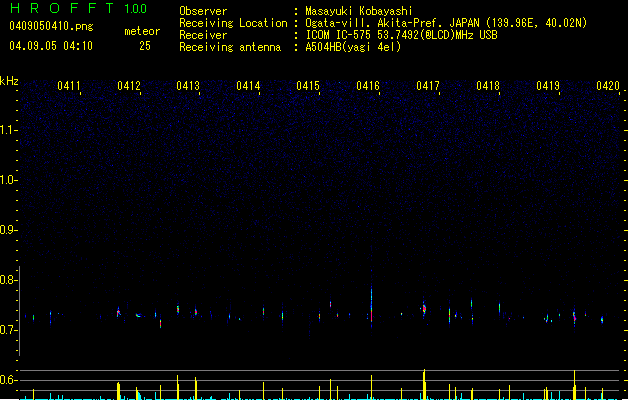Click the 0411 time marker
The image size is (629, 400).
point(69,85)
